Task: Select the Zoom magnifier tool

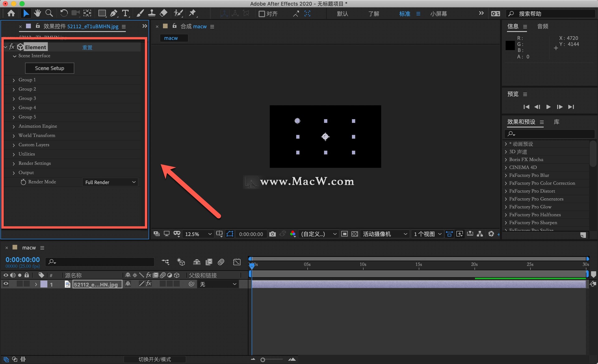Action: point(49,13)
